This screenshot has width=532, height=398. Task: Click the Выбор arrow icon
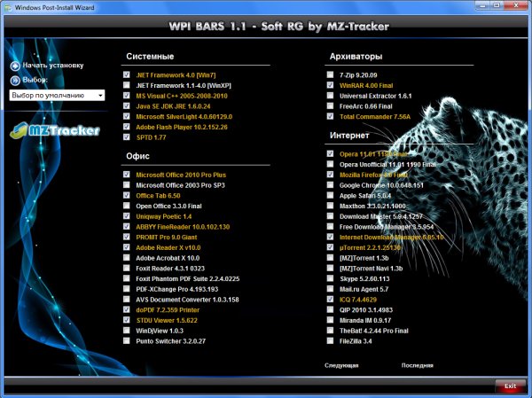[x=15, y=81]
